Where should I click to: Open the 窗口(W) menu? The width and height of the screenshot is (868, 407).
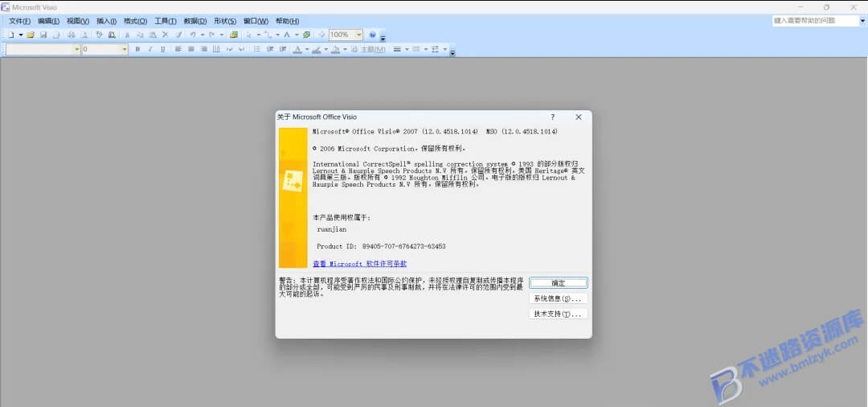tap(256, 21)
